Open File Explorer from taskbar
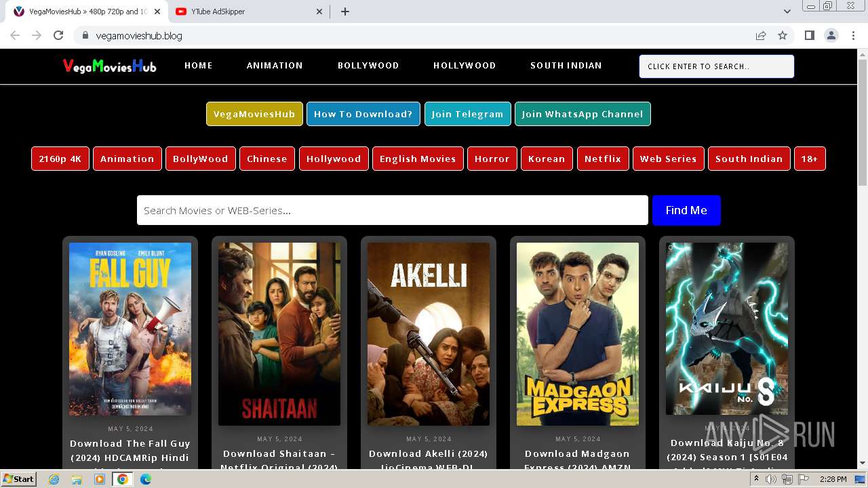Viewport: 868px width, 488px height. [77, 479]
